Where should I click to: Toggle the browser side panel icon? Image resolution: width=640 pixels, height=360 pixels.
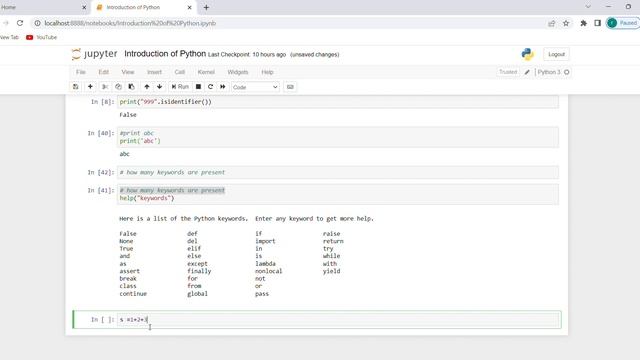pos(598,23)
